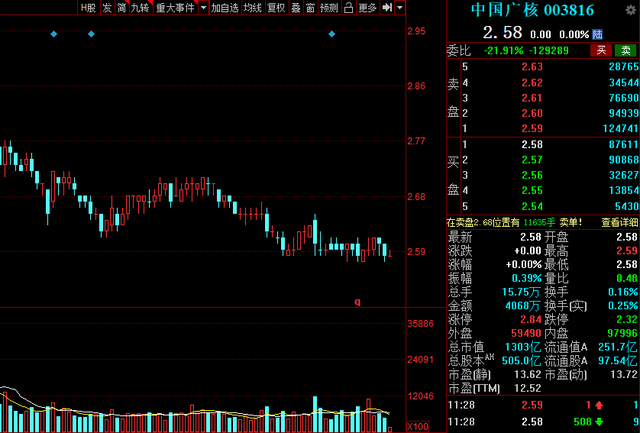The image size is (640, 433).
Task: Click the collapse-panel arrow icon in toolbar
Action: click(x=385, y=8)
